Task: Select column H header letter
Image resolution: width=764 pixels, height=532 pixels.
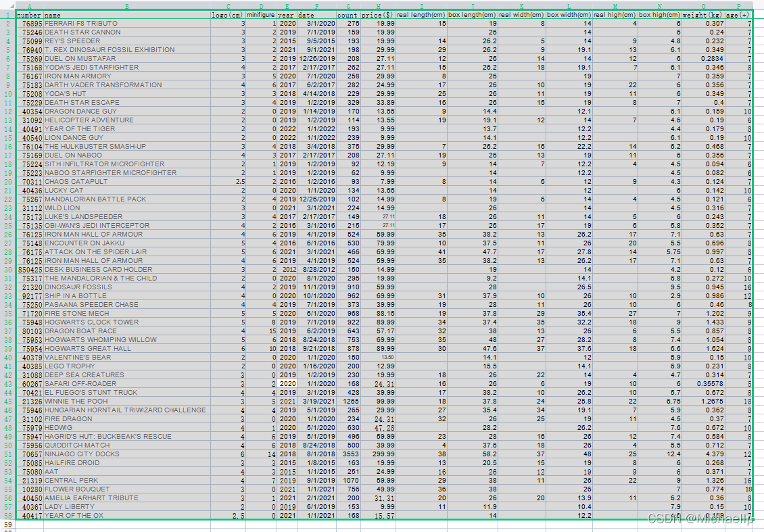Action: click(x=378, y=6)
